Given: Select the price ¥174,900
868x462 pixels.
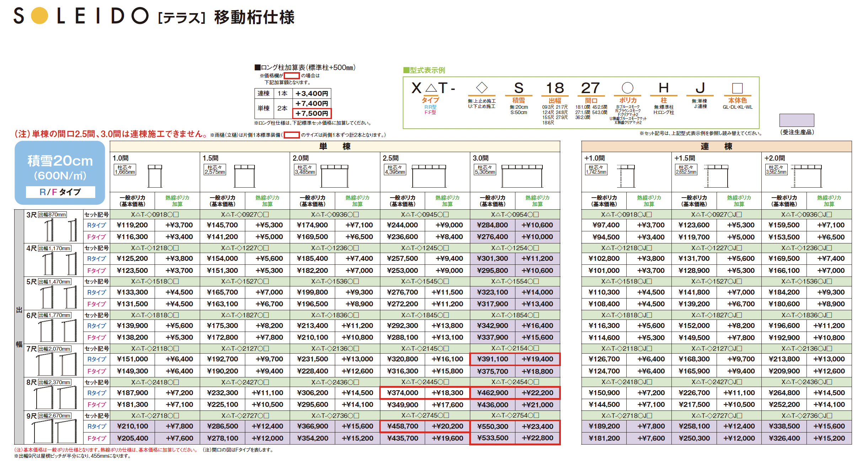Looking at the screenshot, I should tap(312, 225).
